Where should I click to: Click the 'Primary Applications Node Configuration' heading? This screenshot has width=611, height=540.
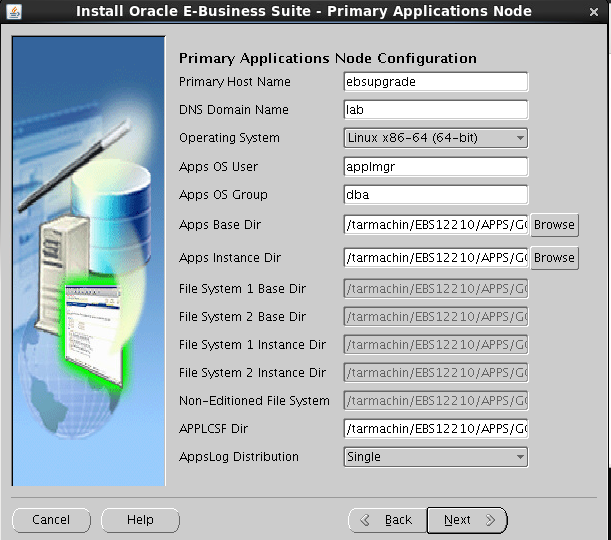[328, 58]
